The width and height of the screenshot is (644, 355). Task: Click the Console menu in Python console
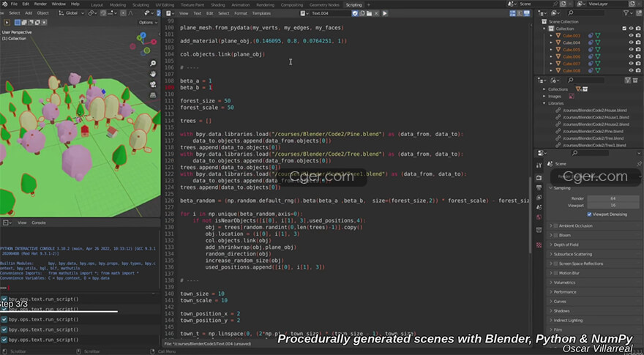(x=39, y=223)
